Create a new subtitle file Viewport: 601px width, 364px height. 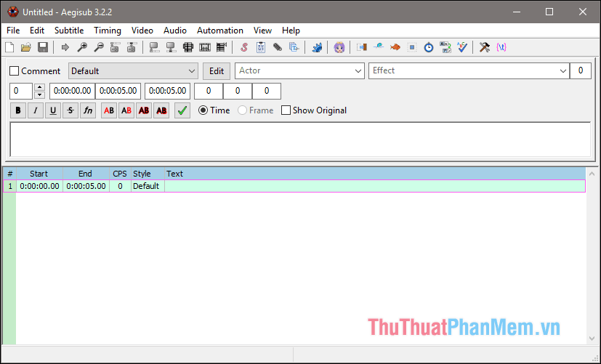tap(9, 47)
